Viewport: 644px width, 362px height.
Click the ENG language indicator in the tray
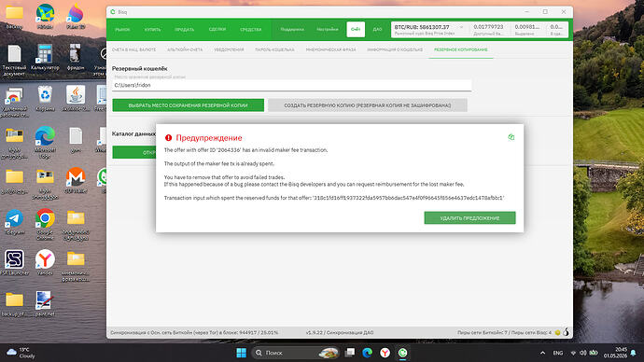(558, 353)
